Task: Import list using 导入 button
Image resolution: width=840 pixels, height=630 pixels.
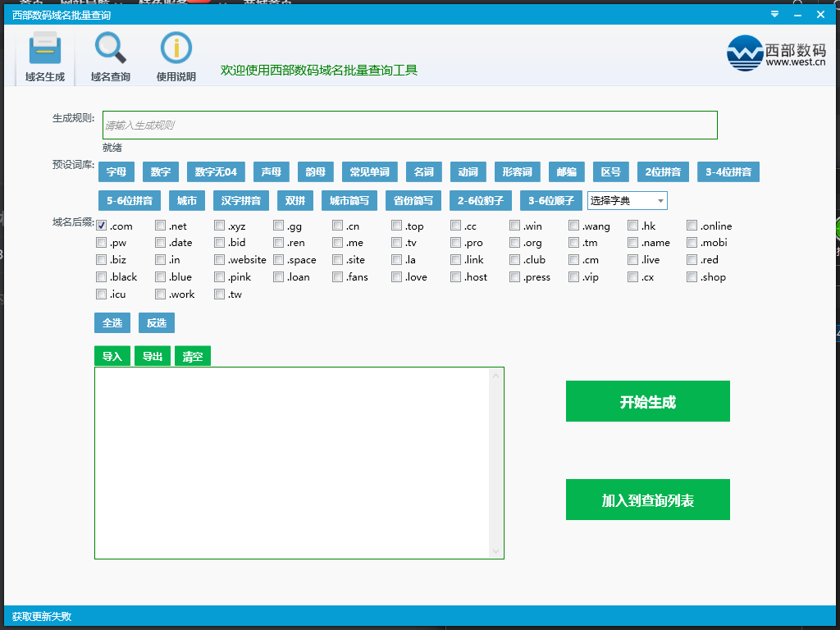Action: point(112,357)
